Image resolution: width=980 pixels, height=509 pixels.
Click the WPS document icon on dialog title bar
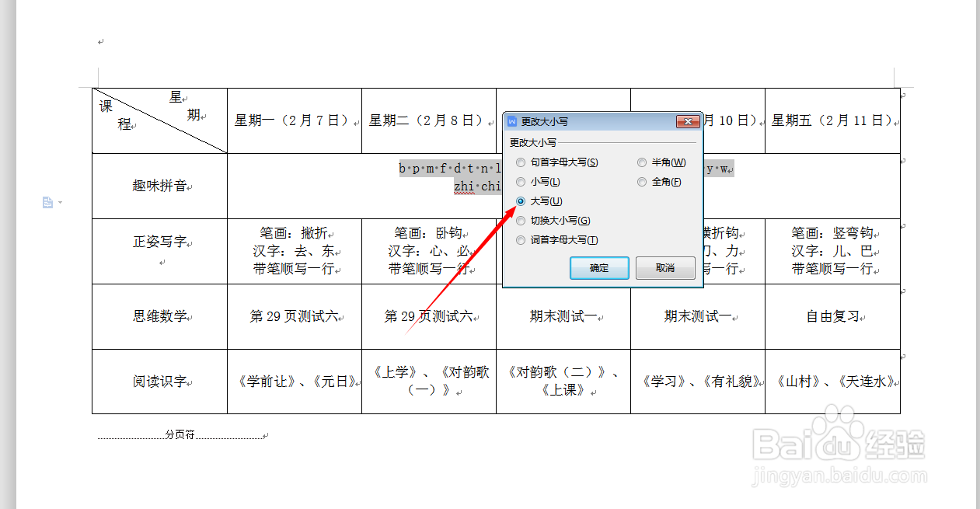tap(513, 121)
